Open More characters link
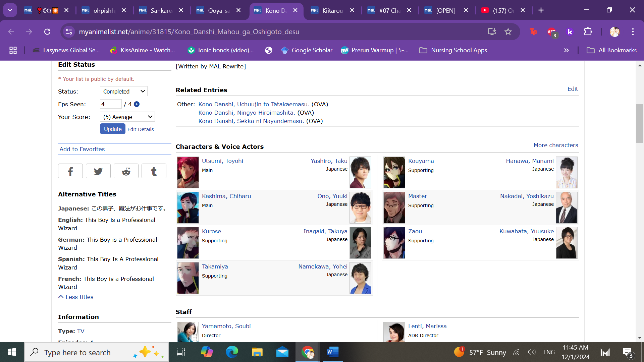This screenshot has height=362, width=644. pos(555,145)
